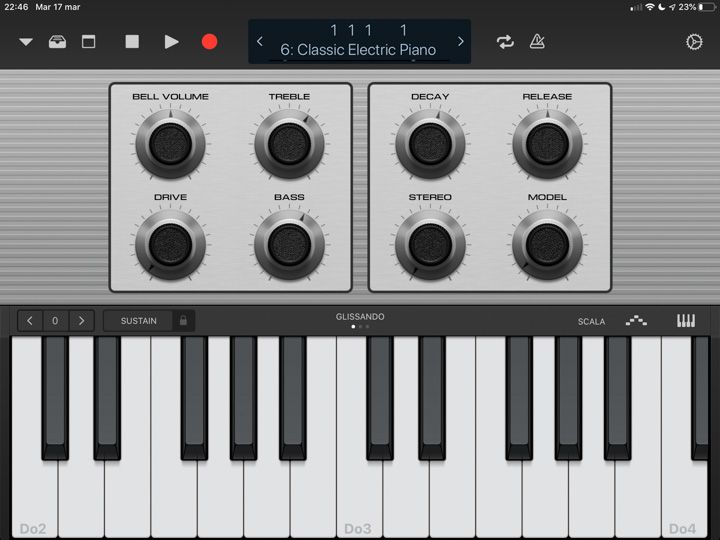Image resolution: width=720 pixels, height=540 pixels.
Task: Toggle the metronome icon
Action: [537, 42]
